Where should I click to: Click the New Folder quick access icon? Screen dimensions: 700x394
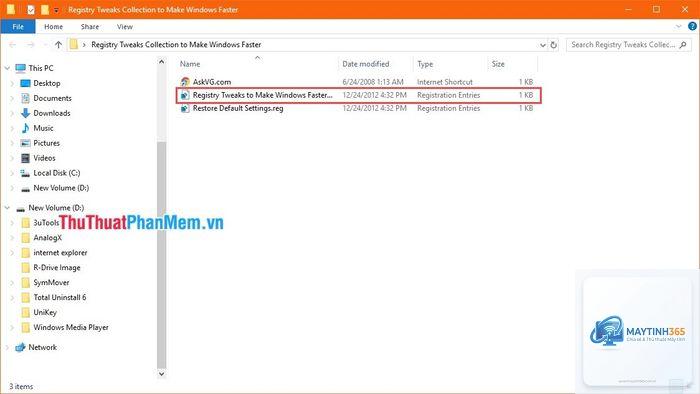(x=45, y=9)
